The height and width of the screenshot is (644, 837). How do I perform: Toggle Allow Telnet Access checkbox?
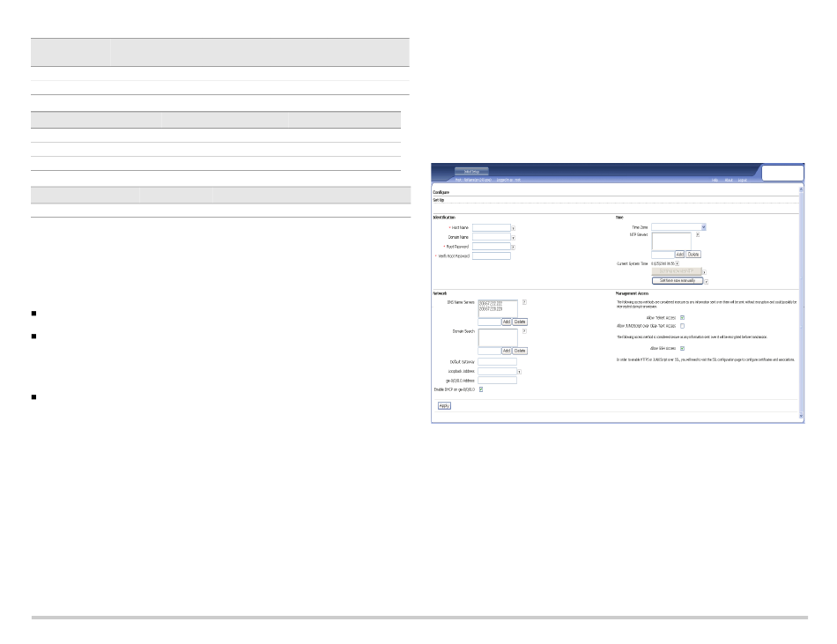point(682,317)
